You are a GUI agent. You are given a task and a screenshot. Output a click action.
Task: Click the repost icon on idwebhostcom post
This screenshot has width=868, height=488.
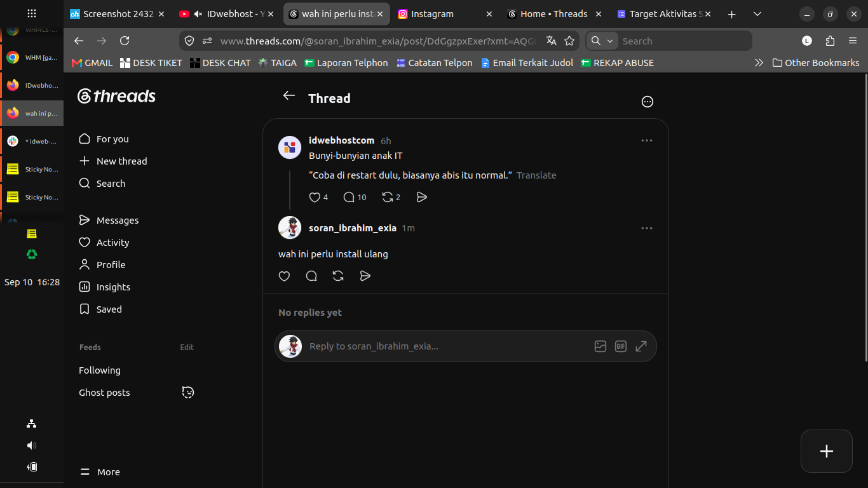point(387,198)
